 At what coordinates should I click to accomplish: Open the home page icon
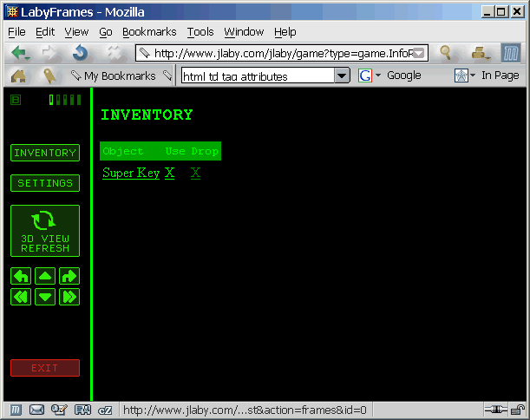18,75
